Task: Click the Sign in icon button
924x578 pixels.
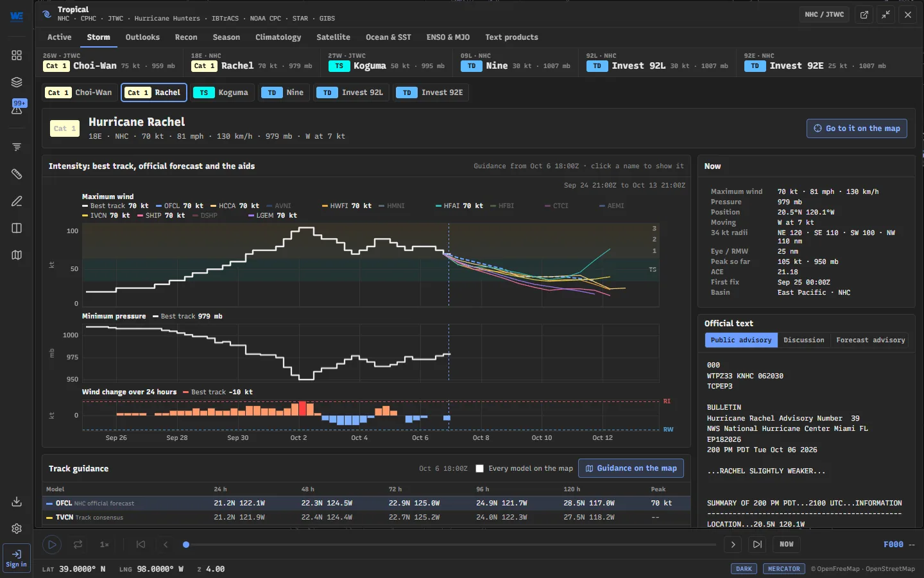Action: click(x=17, y=558)
